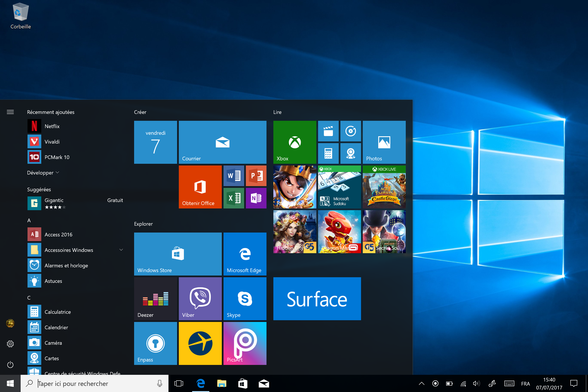The height and width of the screenshot is (392, 588).
Task: Open File Explorer from the taskbar
Action: (222, 383)
